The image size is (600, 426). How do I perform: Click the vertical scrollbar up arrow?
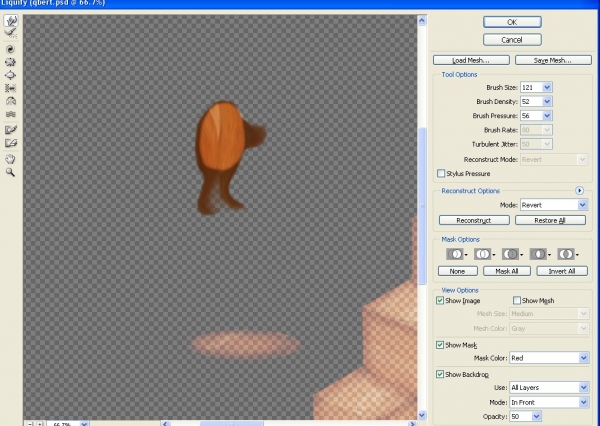coord(422,20)
